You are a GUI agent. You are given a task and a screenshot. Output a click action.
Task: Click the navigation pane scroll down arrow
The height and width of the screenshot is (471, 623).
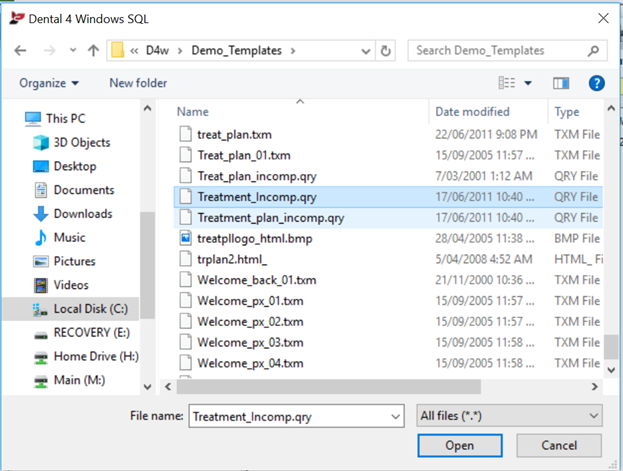(x=147, y=386)
